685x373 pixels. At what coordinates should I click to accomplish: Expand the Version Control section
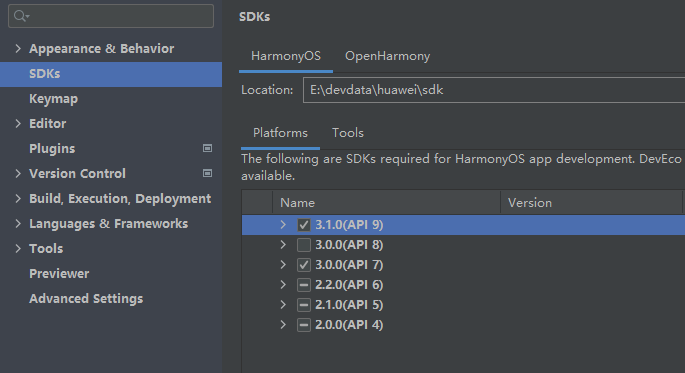point(18,173)
